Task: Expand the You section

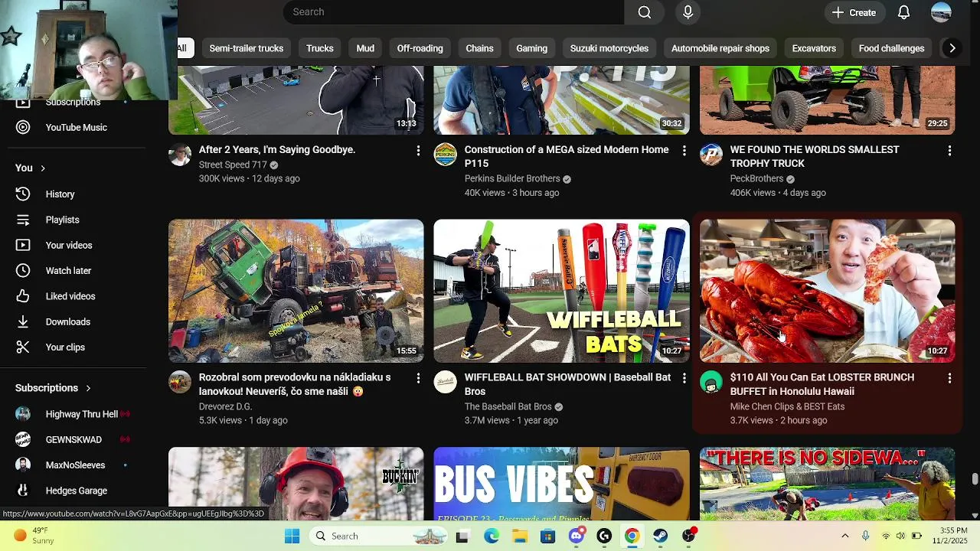Action: (31, 168)
